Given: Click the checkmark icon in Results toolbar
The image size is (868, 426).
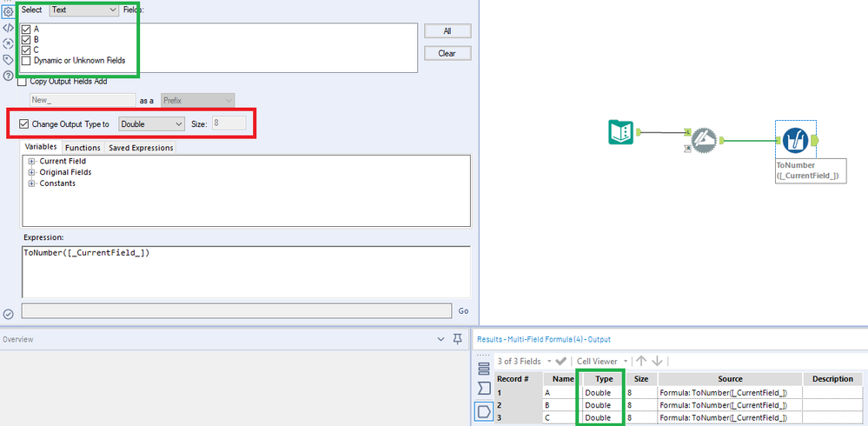Looking at the screenshot, I should tap(560, 361).
